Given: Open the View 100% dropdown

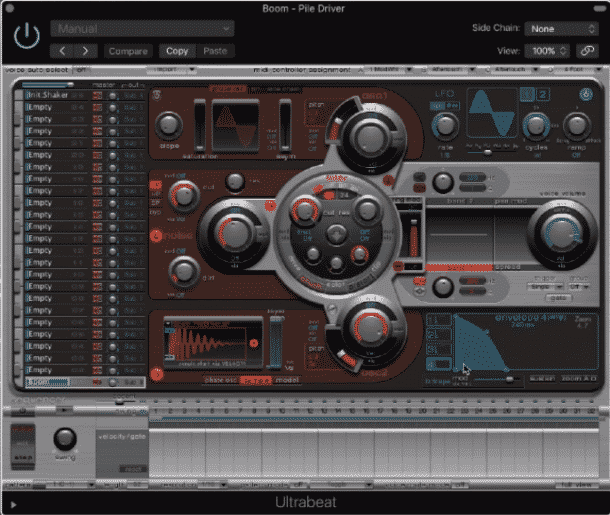Looking at the screenshot, I should click(x=546, y=51).
